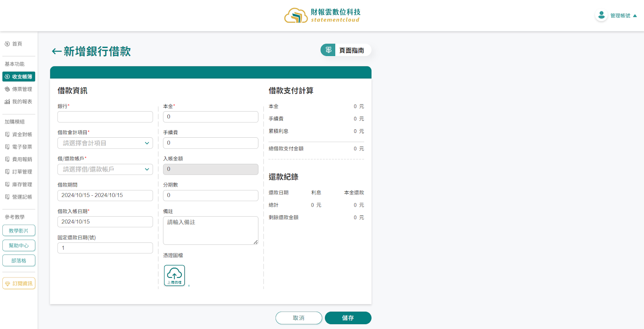
Task: Click the 銀行 input field
Action: (x=105, y=117)
